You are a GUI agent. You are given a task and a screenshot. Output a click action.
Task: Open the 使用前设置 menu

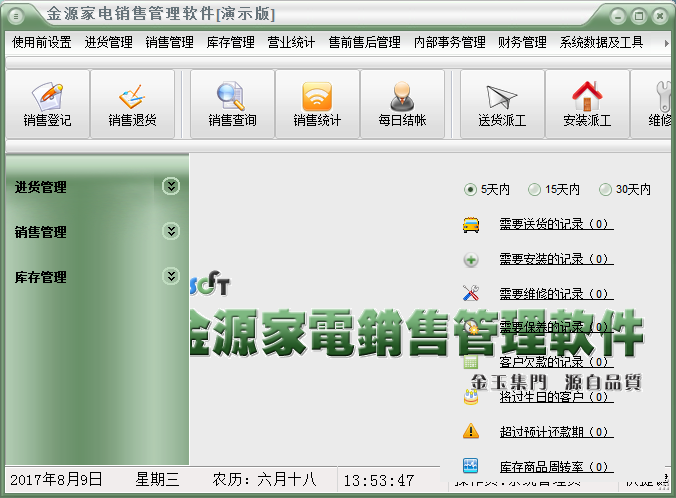41,42
